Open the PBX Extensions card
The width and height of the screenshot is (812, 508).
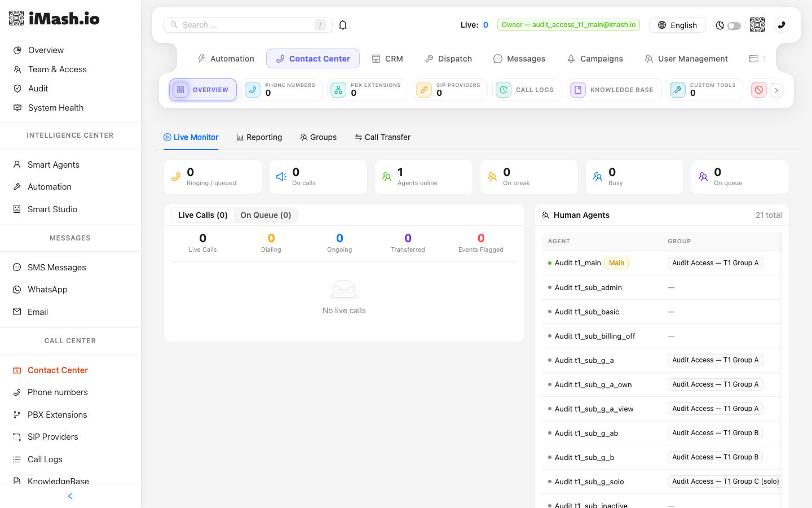(368, 90)
